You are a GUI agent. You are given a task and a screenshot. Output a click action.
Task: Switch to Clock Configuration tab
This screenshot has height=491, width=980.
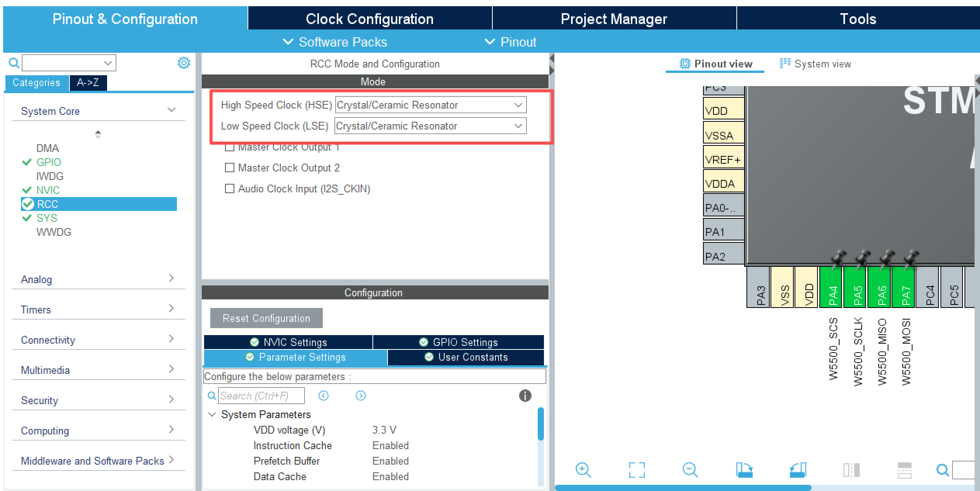369,19
